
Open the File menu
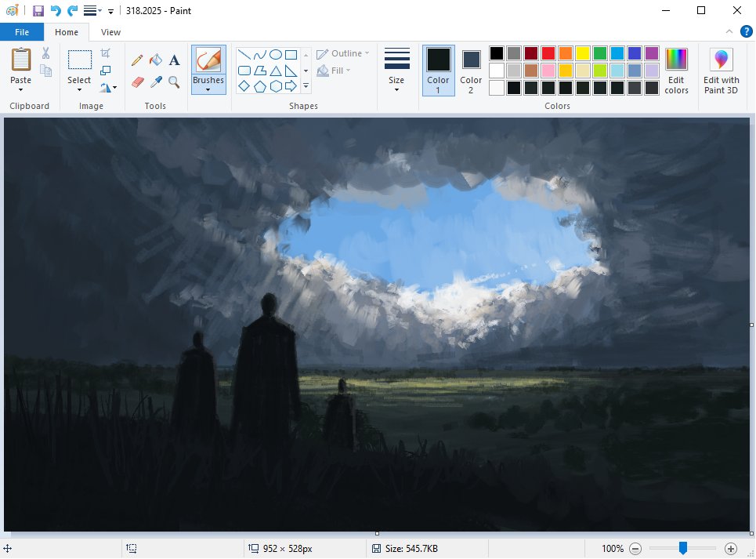(22, 32)
